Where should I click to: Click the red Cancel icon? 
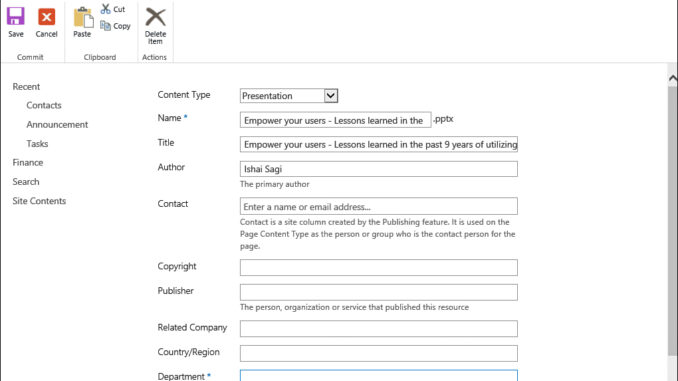pos(46,17)
